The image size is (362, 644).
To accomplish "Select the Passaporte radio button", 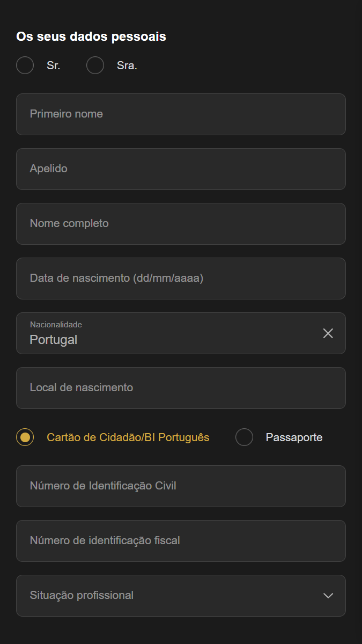I will click(244, 437).
